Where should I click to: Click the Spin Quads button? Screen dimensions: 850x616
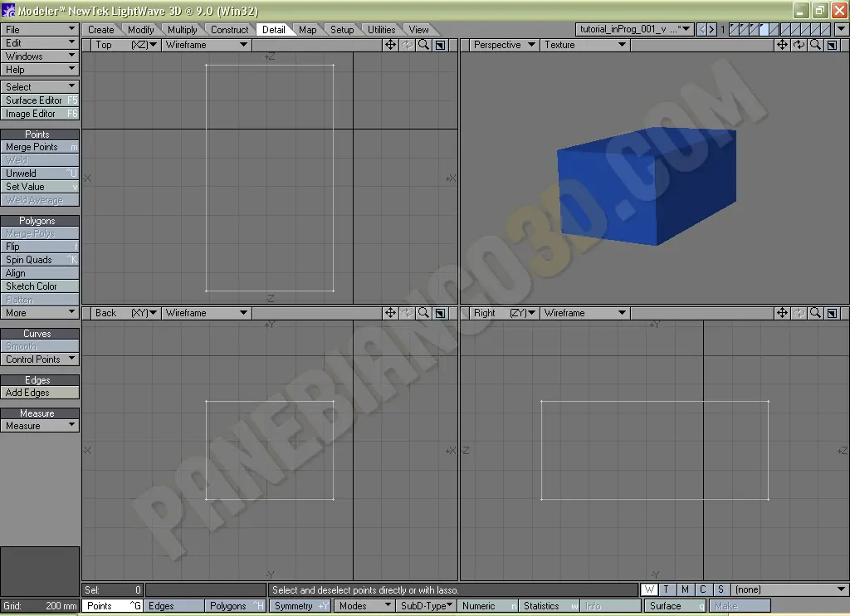point(40,260)
